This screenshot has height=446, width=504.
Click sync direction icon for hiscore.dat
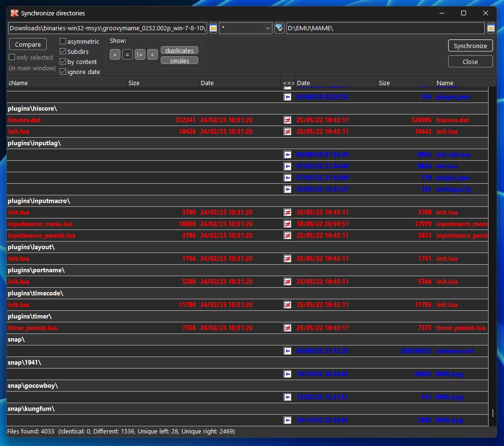[x=287, y=120]
